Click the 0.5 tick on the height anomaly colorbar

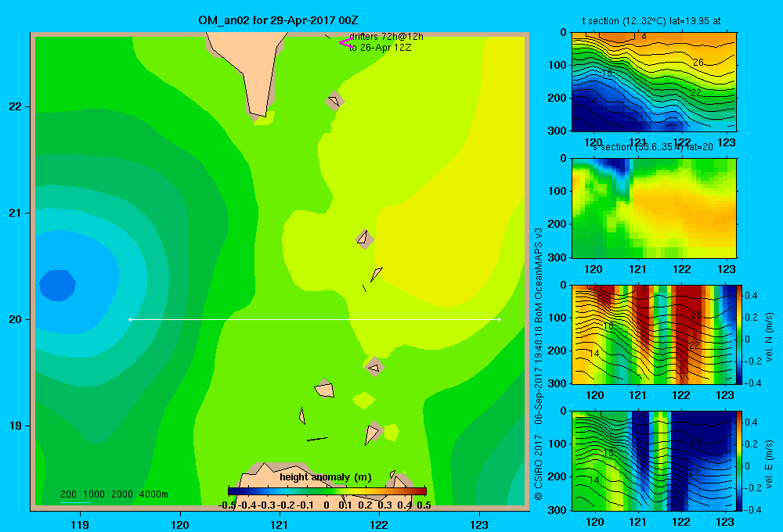click(x=424, y=505)
